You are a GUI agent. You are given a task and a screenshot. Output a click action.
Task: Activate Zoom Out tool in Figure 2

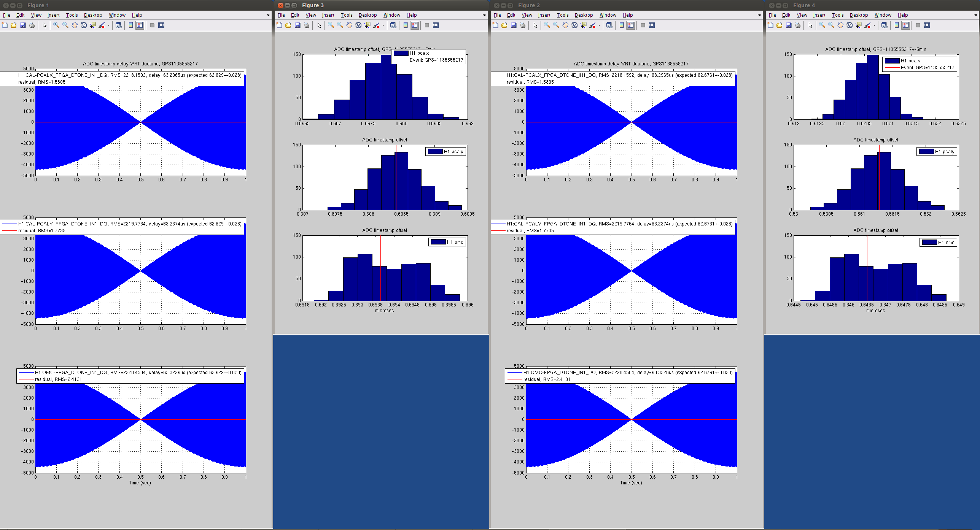point(556,25)
